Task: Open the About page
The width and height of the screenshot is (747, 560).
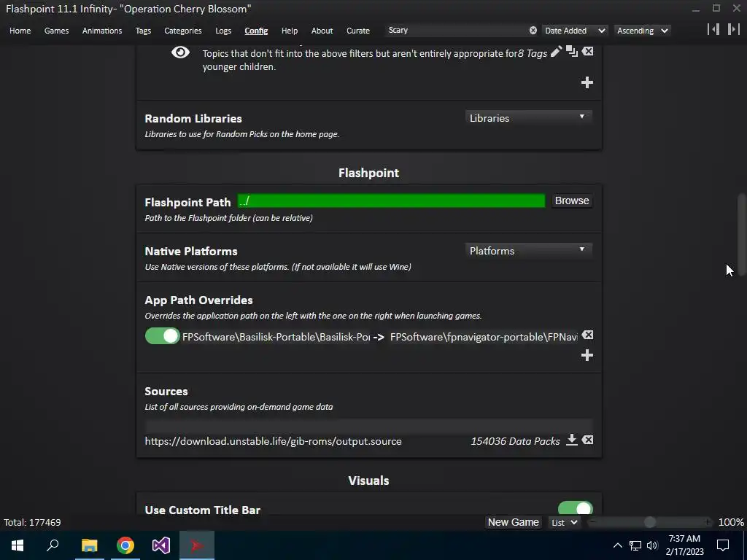Action: tap(322, 31)
